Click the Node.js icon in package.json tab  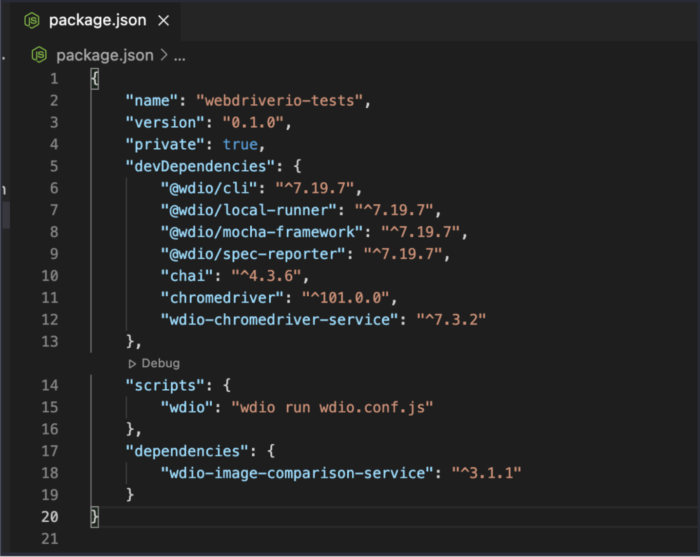pos(32,20)
